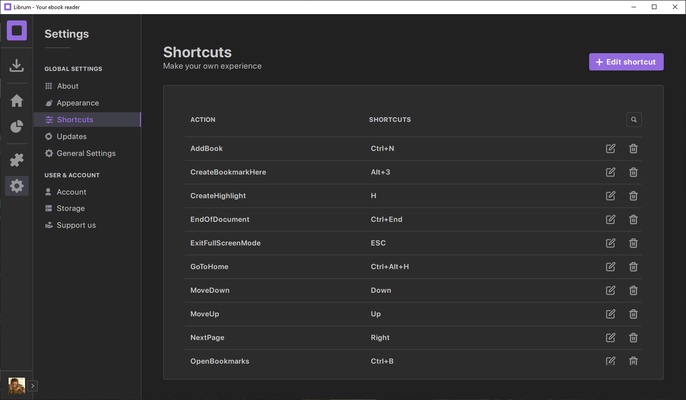Edit the ExitFullScreenMode shortcut
686x400 pixels.
click(610, 243)
